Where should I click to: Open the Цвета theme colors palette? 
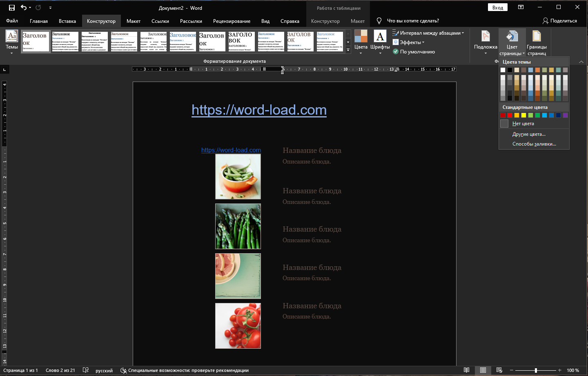click(361, 42)
